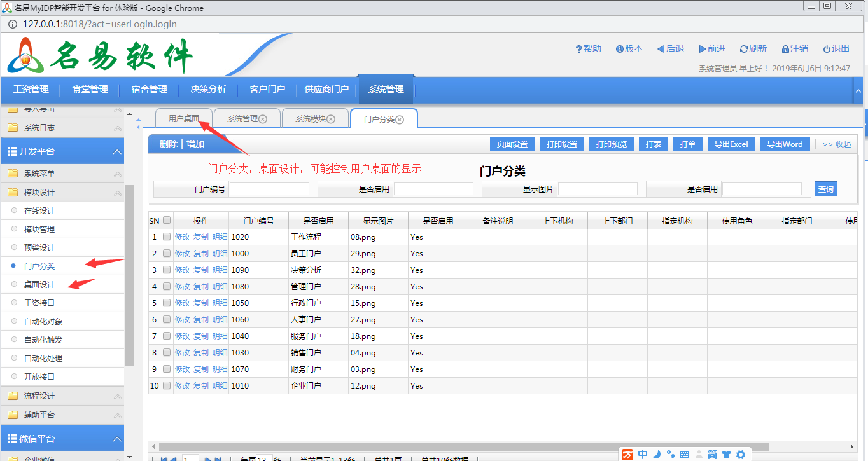Close the 系统模块 tab with its X icon
Screen dimensions: 868x461
[331, 119]
